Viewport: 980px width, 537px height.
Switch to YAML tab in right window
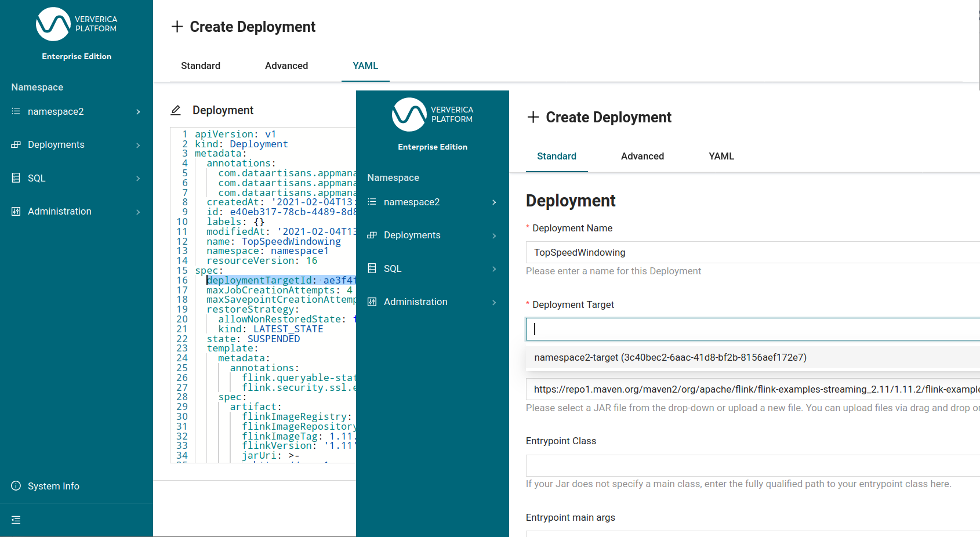click(721, 156)
